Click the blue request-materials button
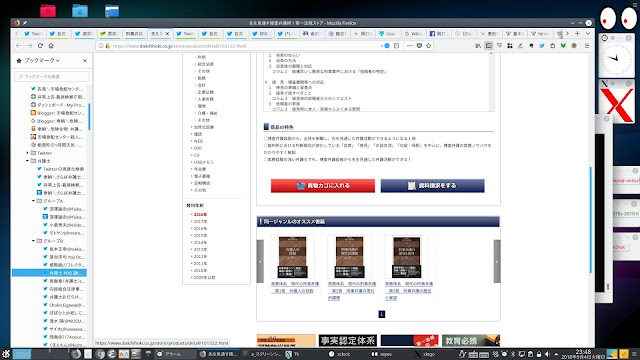640x360 pixels. [x=433, y=186]
